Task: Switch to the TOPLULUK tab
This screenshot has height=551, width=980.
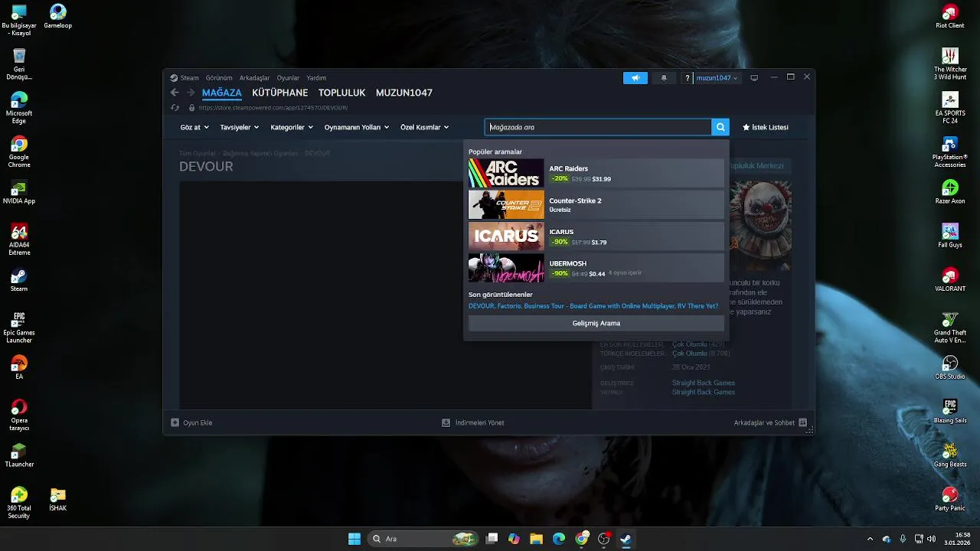Action: tap(341, 93)
